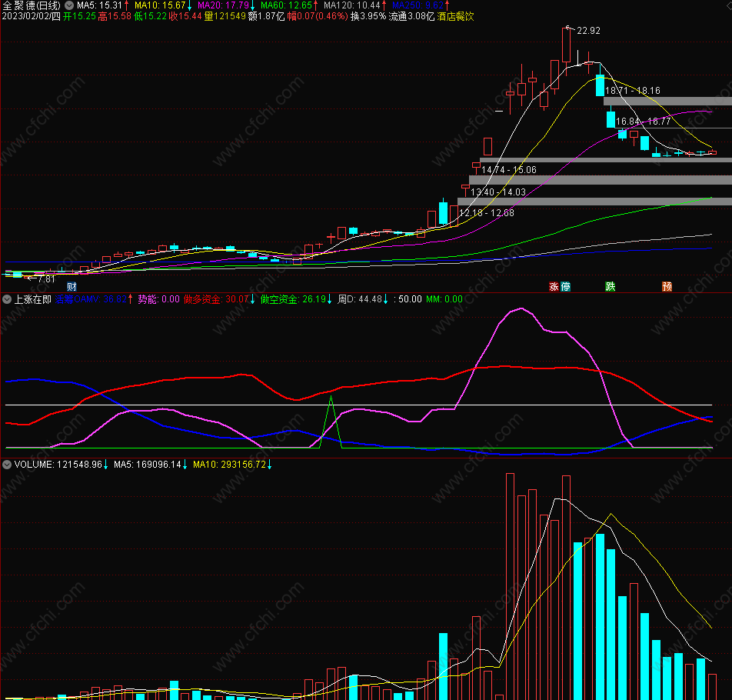This screenshot has width=732, height=700.
Task: Click the VOLUME: 121548.96 label
Action: coord(58,465)
